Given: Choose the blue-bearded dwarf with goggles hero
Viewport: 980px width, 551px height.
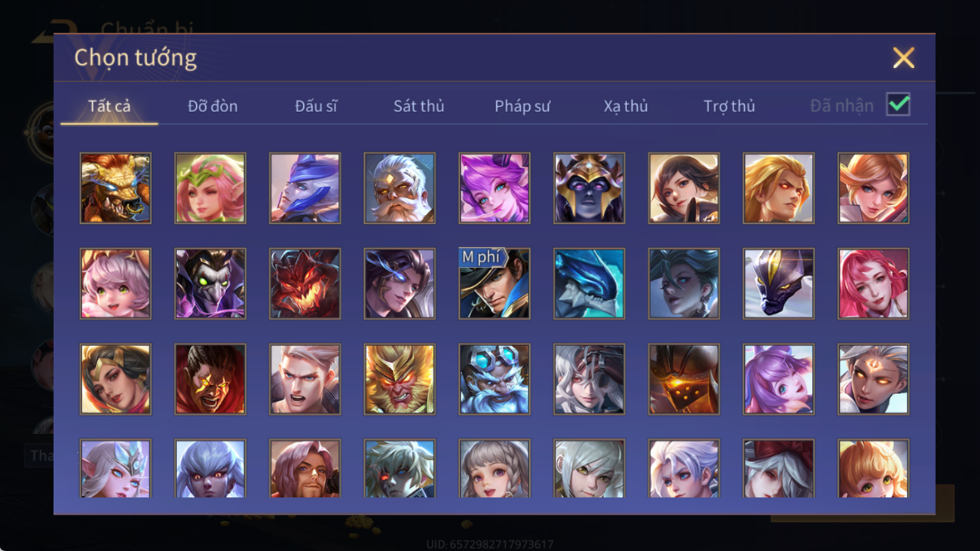Looking at the screenshot, I should 494,379.
